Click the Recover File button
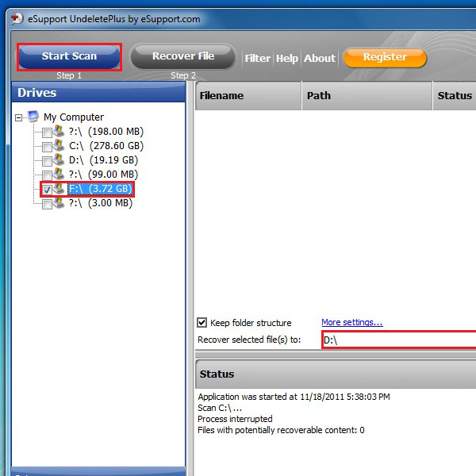 point(183,57)
